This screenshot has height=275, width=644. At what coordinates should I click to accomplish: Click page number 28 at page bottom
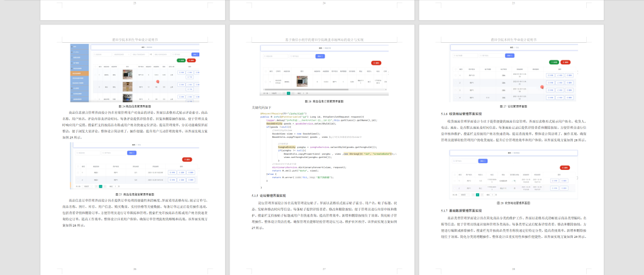pos(513,269)
